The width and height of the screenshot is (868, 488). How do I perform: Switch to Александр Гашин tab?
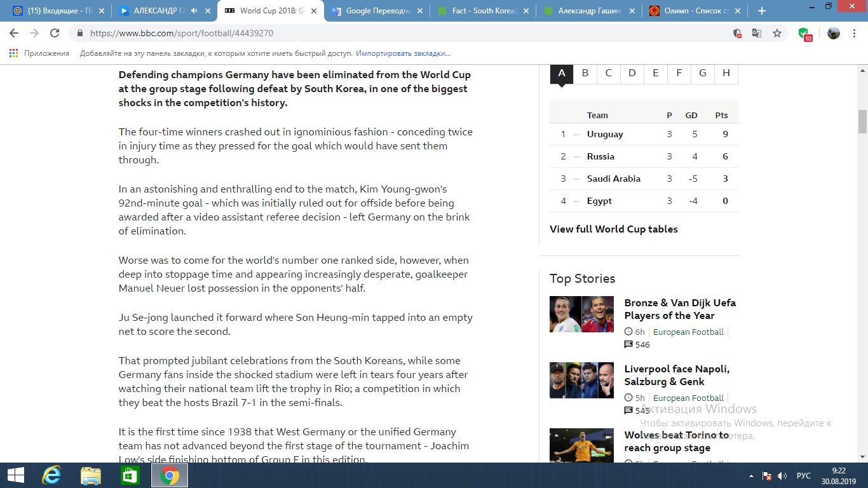[x=588, y=11]
